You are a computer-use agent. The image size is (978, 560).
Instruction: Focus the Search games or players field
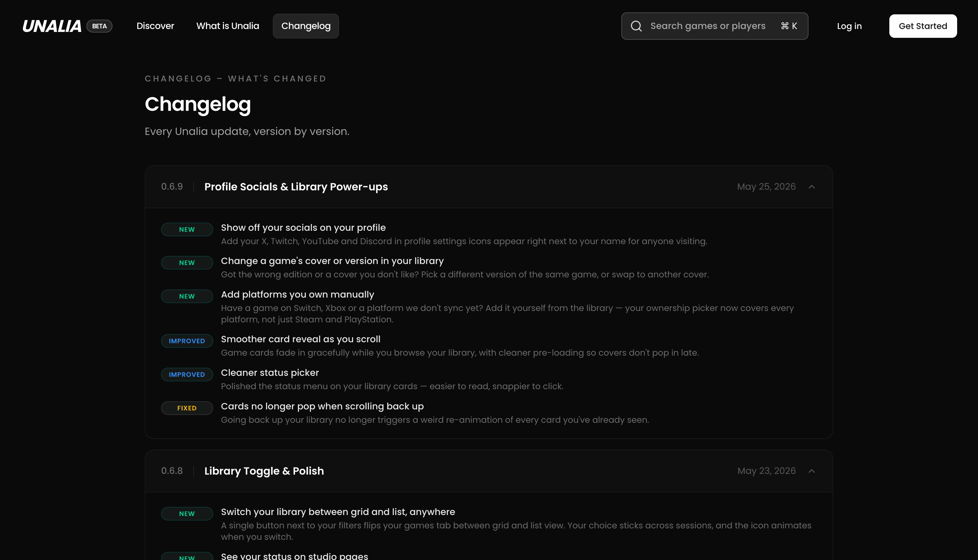[715, 26]
